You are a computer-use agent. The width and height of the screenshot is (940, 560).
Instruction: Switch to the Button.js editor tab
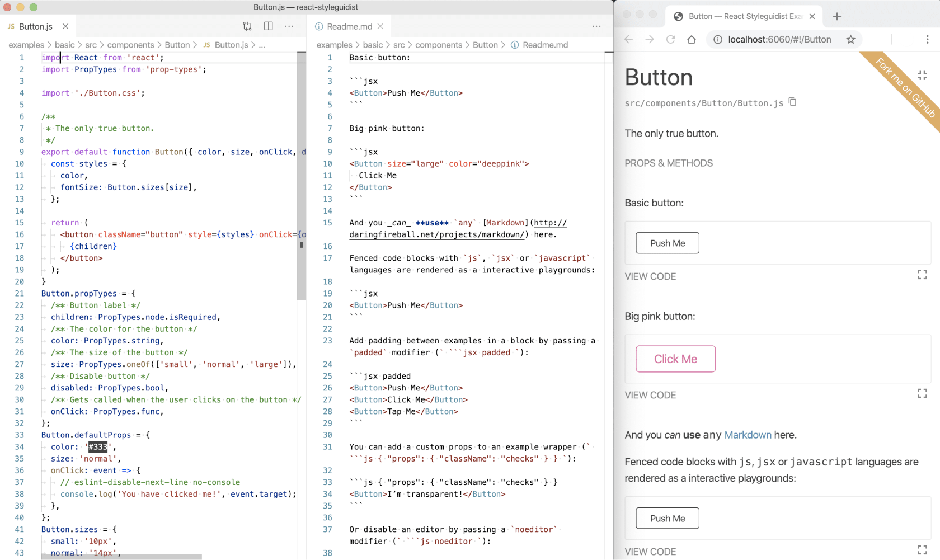35,26
